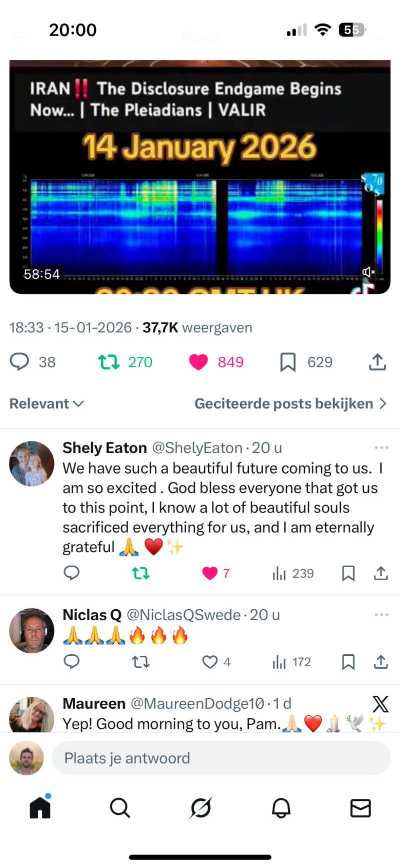Share the main post

377,361
